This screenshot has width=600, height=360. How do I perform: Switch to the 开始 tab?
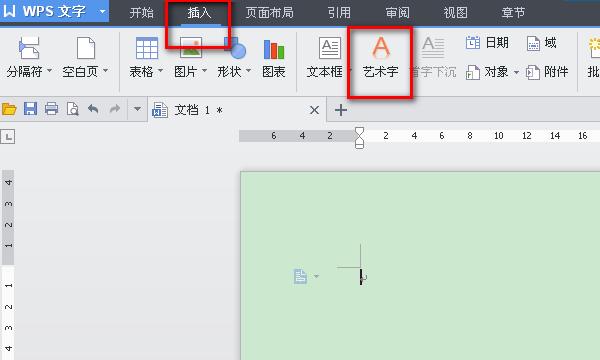click(141, 13)
